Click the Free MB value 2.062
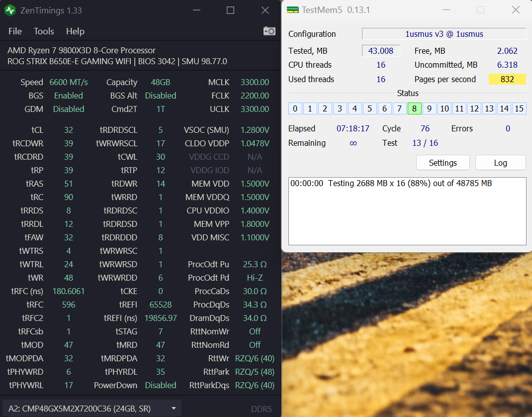Viewport: 532px width, 417px height. point(507,51)
